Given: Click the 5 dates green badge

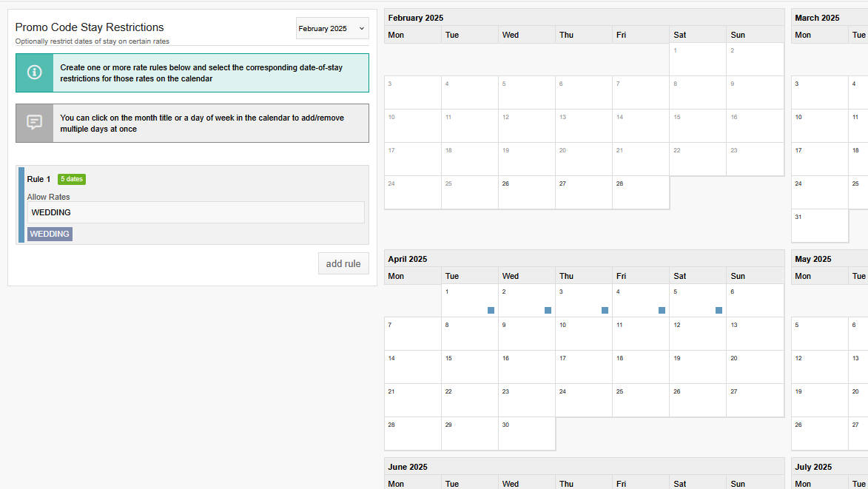Looking at the screenshot, I should (72, 179).
